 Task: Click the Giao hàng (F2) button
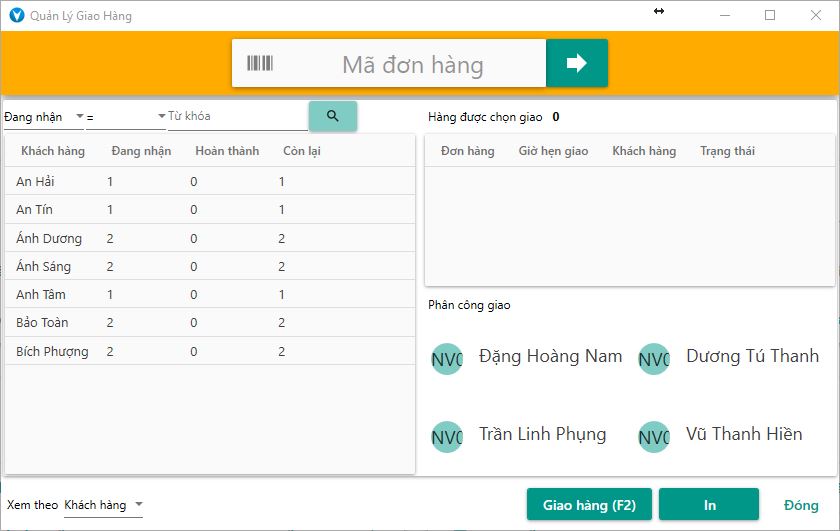pyautogui.click(x=589, y=505)
